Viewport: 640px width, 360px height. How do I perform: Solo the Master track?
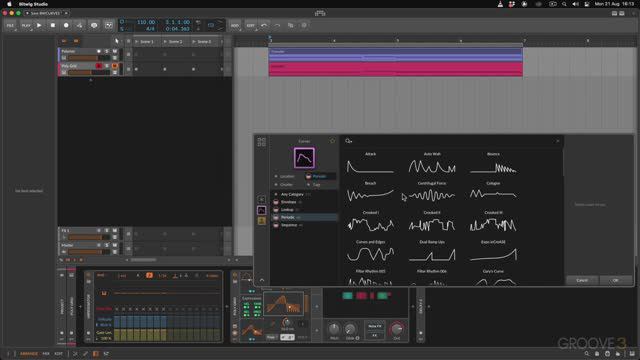(x=107, y=245)
